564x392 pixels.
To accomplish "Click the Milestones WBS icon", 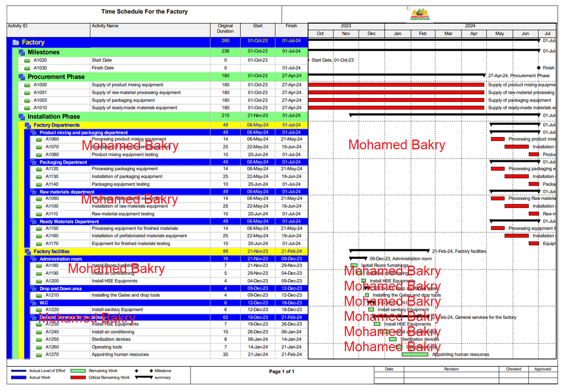I will pyautogui.click(x=22, y=52).
